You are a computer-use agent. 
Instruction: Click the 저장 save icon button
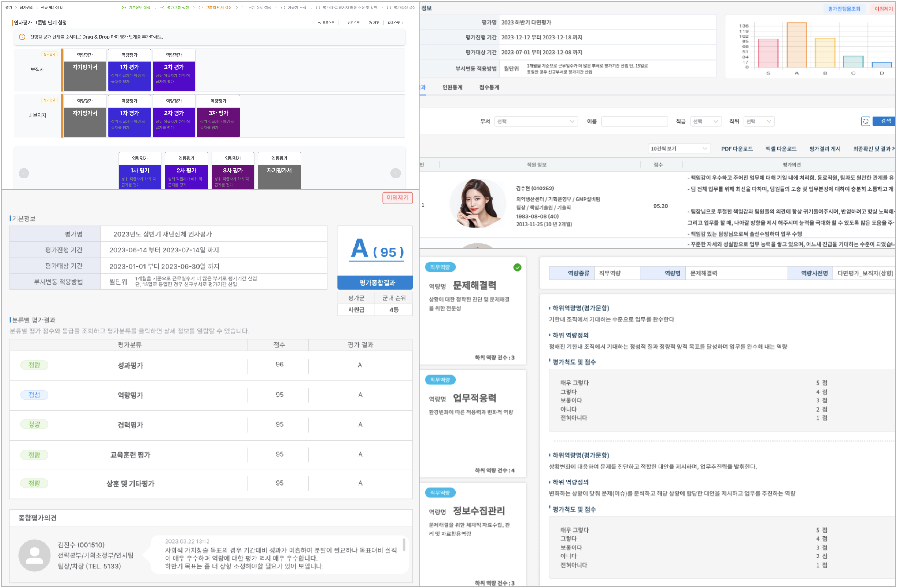click(x=370, y=23)
